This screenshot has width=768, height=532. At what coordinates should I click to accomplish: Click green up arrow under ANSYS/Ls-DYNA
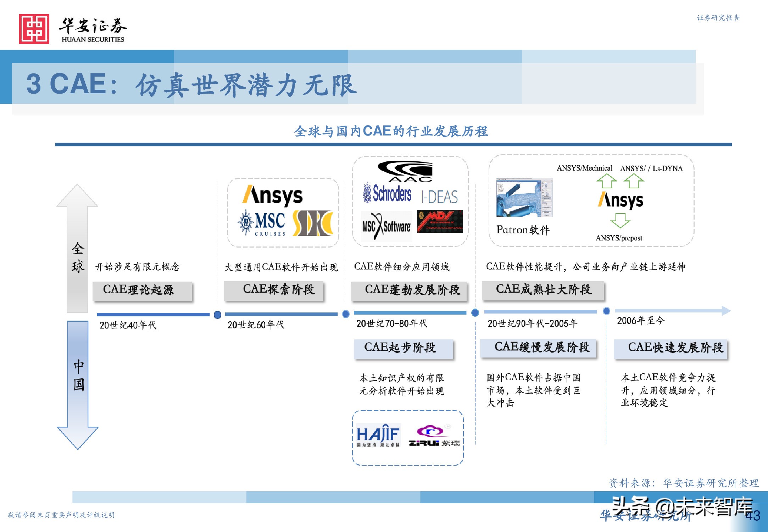coord(634,181)
